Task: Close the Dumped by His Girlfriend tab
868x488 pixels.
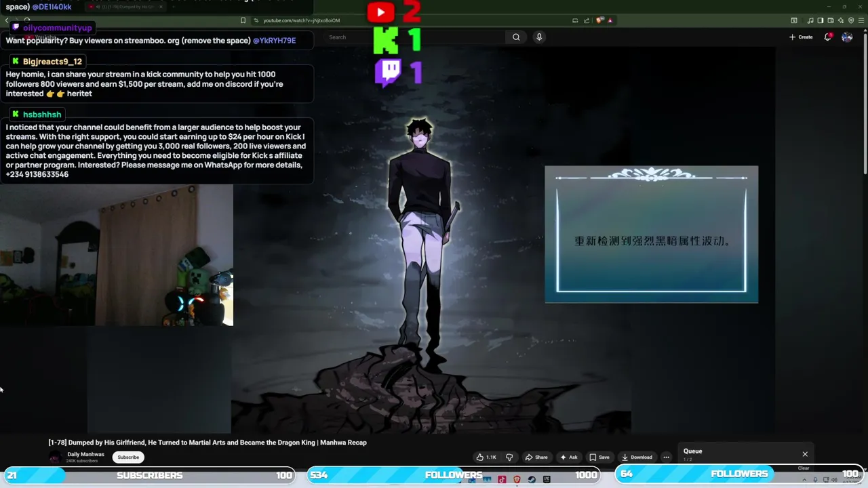Action: pos(161,7)
